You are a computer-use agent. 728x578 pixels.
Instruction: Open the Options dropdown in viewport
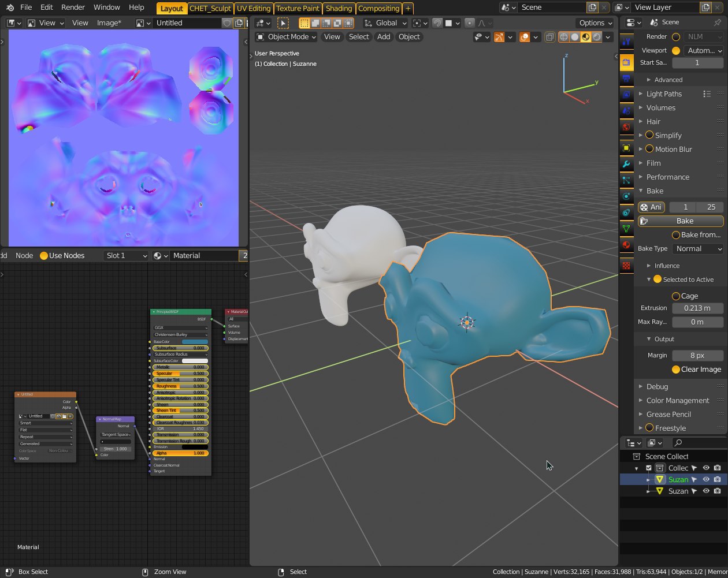click(595, 23)
